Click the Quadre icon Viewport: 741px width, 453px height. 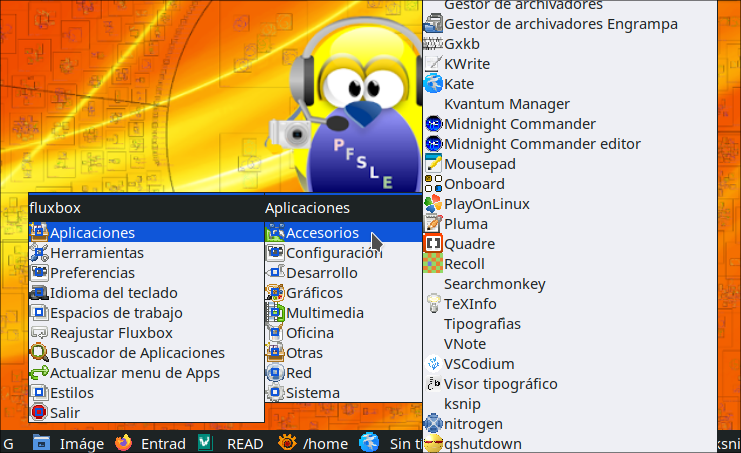pos(433,243)
